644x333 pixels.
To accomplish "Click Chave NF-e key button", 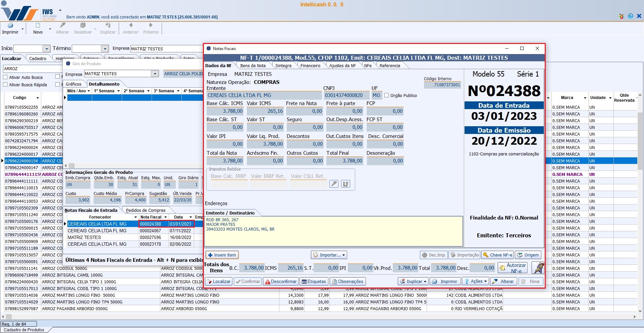I will click(497, 255).
